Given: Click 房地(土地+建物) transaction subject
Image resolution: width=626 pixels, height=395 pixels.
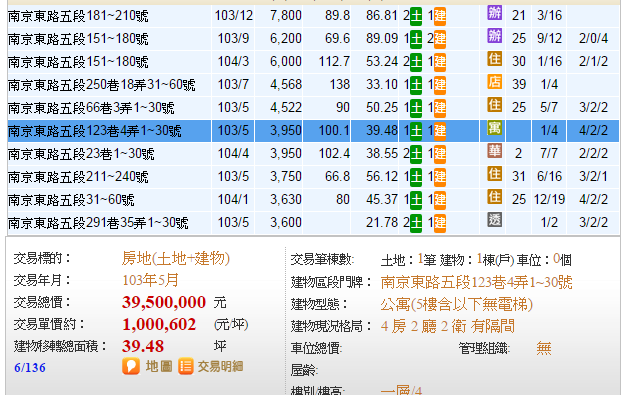Looking at the screenshot, I should tap(176, 259).
